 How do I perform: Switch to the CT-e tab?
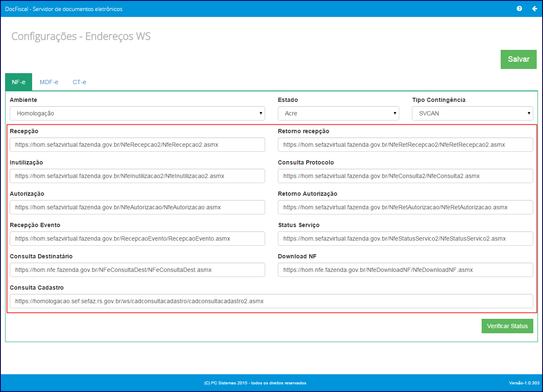click(x=80, y=82)
